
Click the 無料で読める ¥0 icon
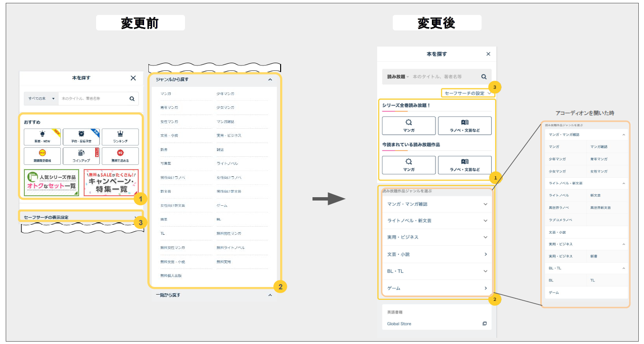tap(120, 156)
